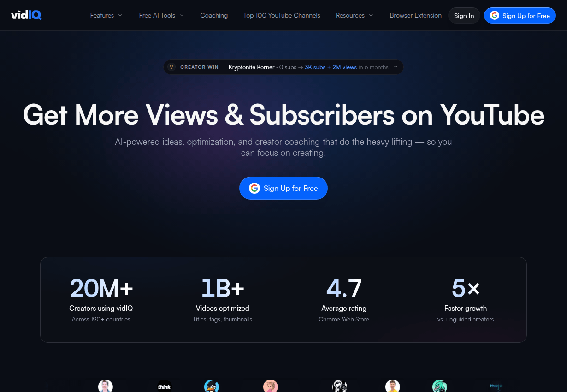Expand the Features dropdown menu

pyautogui.click(x=106, y=15)
